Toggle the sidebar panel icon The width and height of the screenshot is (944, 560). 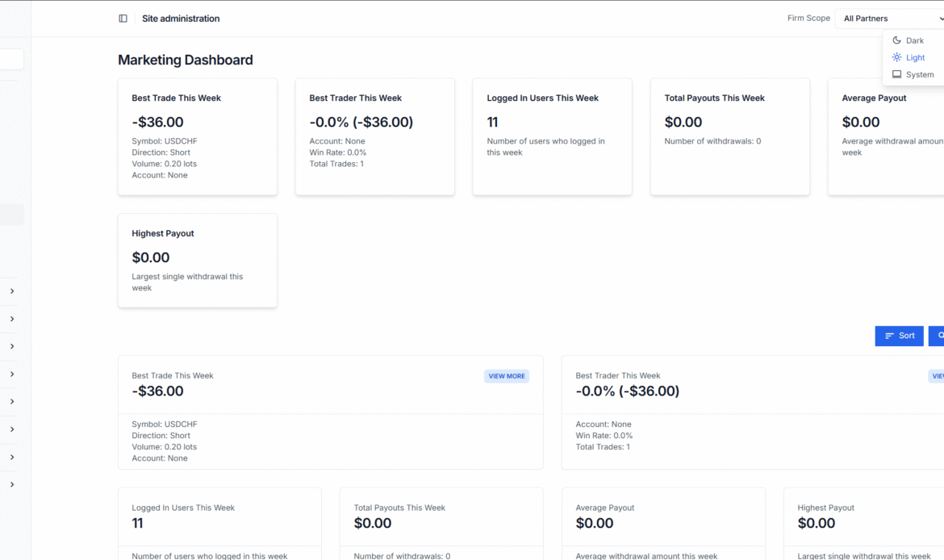123,19
